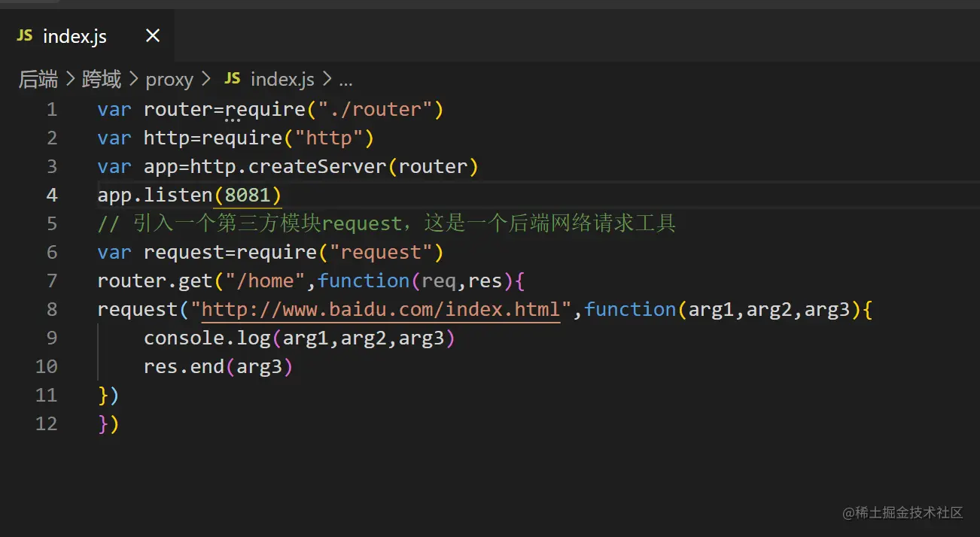Click router.get on line 7
980x537 pixels.
(x=155, y=281)
